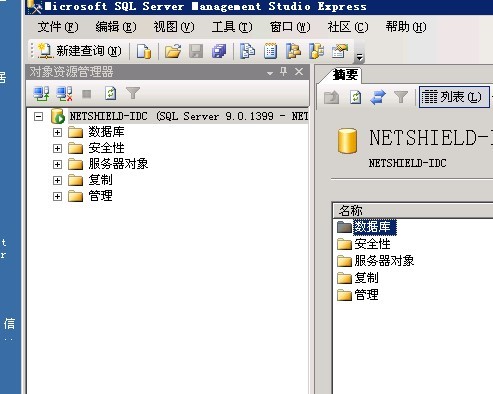Image resolution: width=493 pixels, height=394 pixels.
Task: Select 安全性 in the Object Explorer tree
Action: [x=106, y=148]
